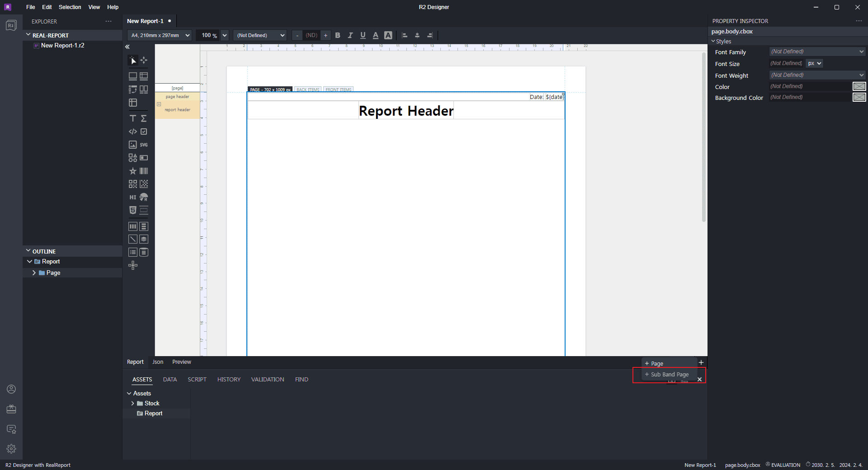Click the Font Size input field
The width and height of the screenshot is (868, 470).
pyautogui.click(x=787, y=63)
